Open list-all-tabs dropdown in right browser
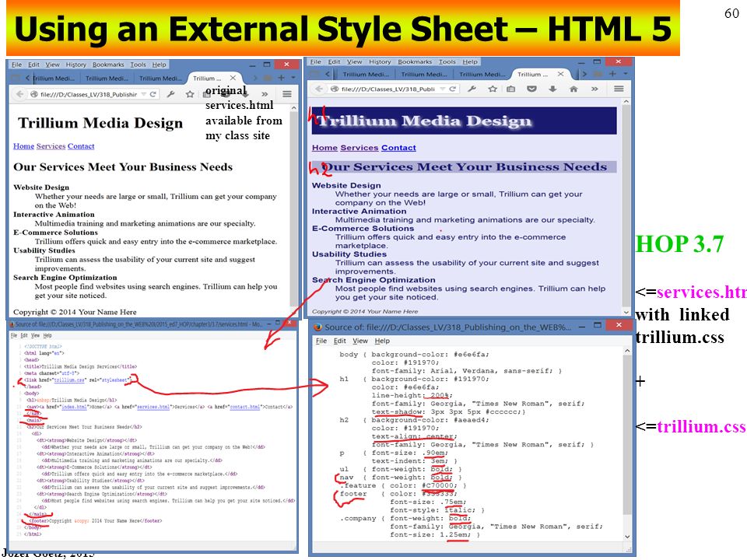The image size is (747, 560). point(626,74)
